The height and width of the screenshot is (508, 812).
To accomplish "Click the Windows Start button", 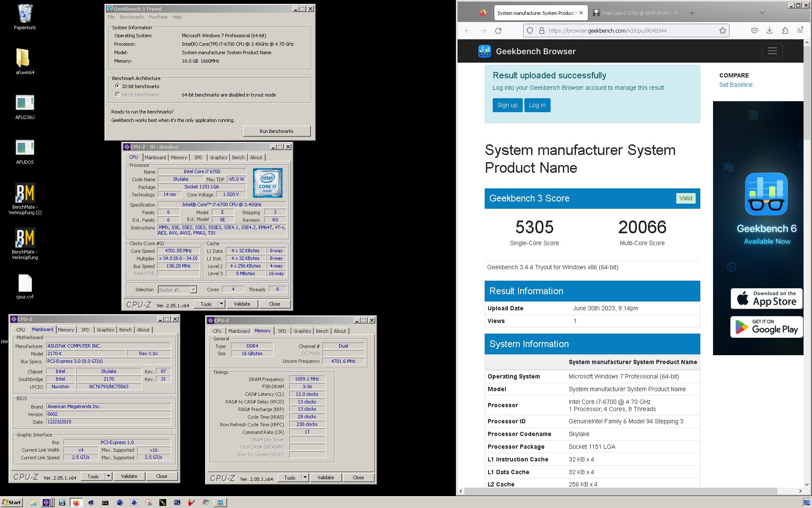I will pos(11,502).
